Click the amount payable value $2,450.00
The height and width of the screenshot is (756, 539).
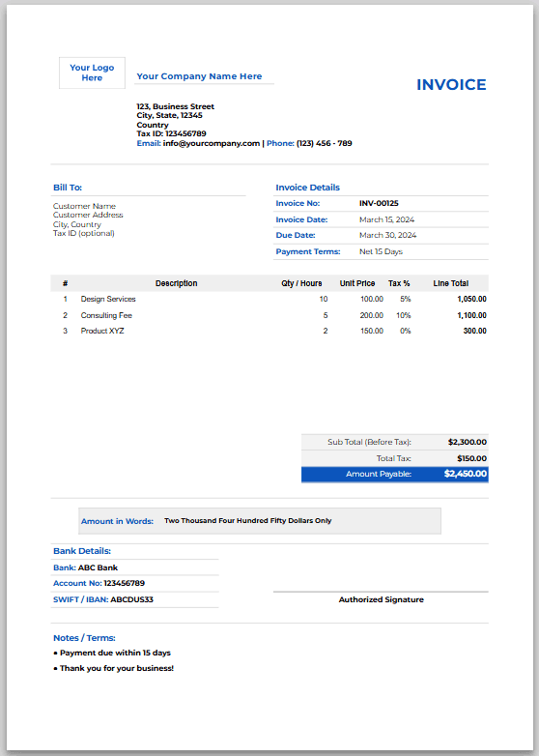466,474
